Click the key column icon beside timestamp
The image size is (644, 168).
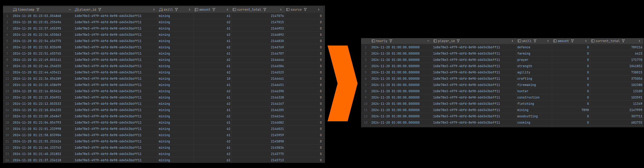(15, 10)
